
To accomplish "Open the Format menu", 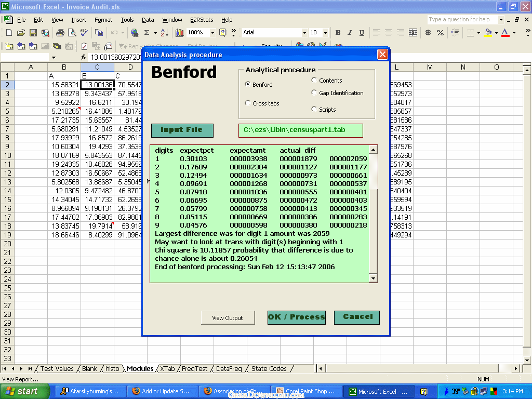I will click(103, 20).
